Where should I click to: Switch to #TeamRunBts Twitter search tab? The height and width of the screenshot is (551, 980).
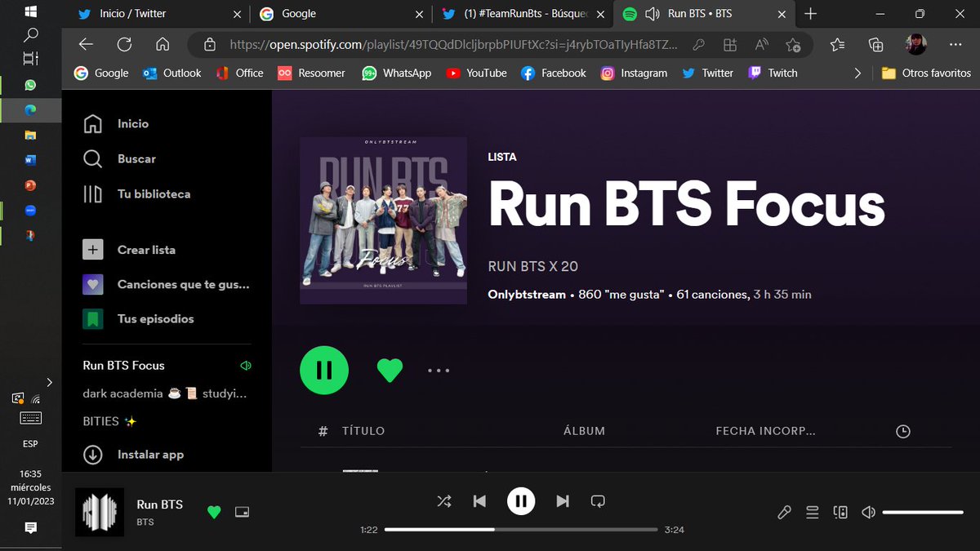click(x=523, y=14)
